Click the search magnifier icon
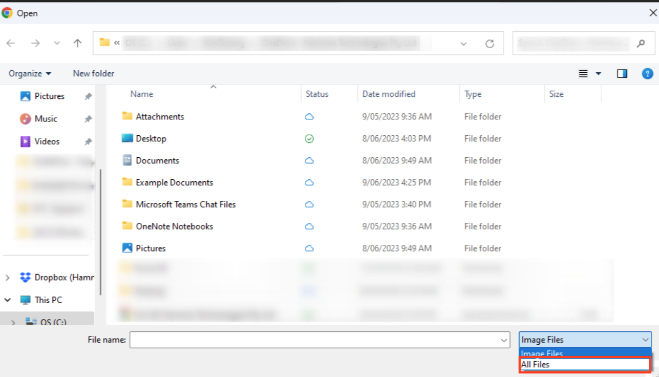The image size is (659, 377). (x=641, y=43)
